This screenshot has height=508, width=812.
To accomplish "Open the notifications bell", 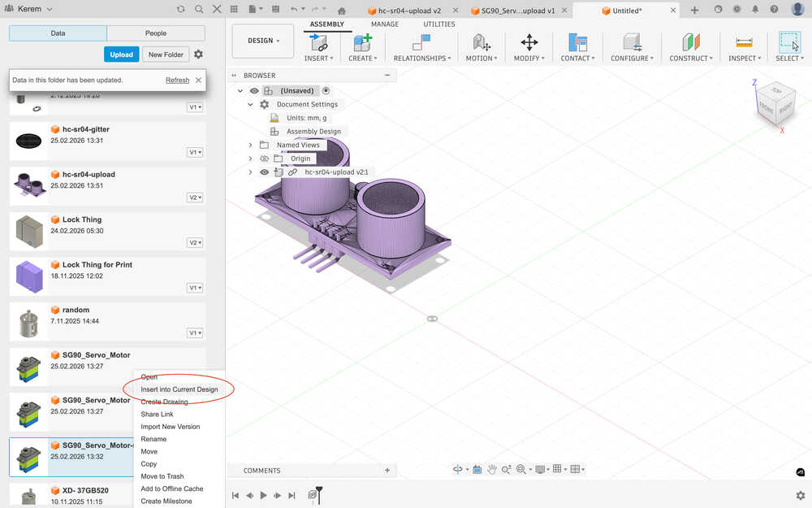I will pyautogui.click(x=755, y=9).
